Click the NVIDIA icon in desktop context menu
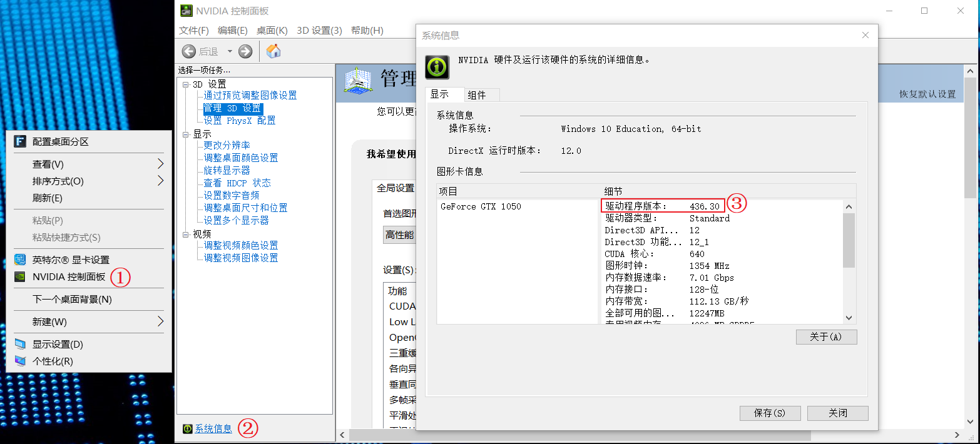 click(20, 276)
